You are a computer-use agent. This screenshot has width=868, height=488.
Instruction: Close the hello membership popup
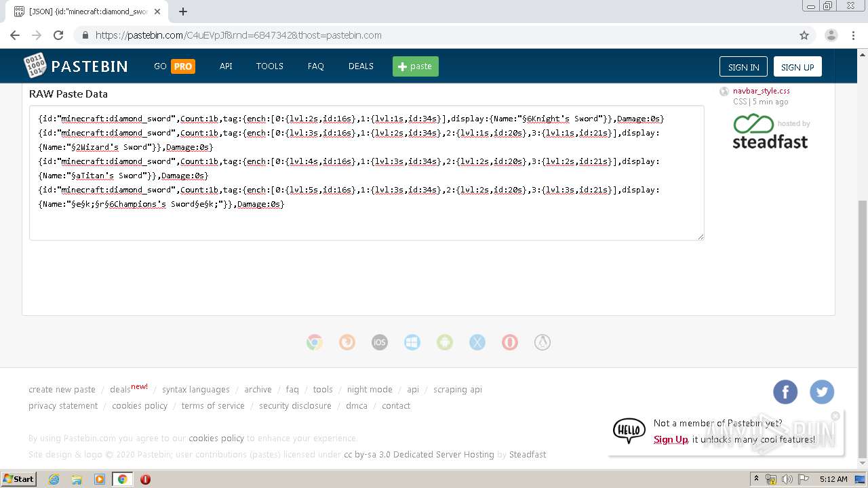click(x=835, y=415)
